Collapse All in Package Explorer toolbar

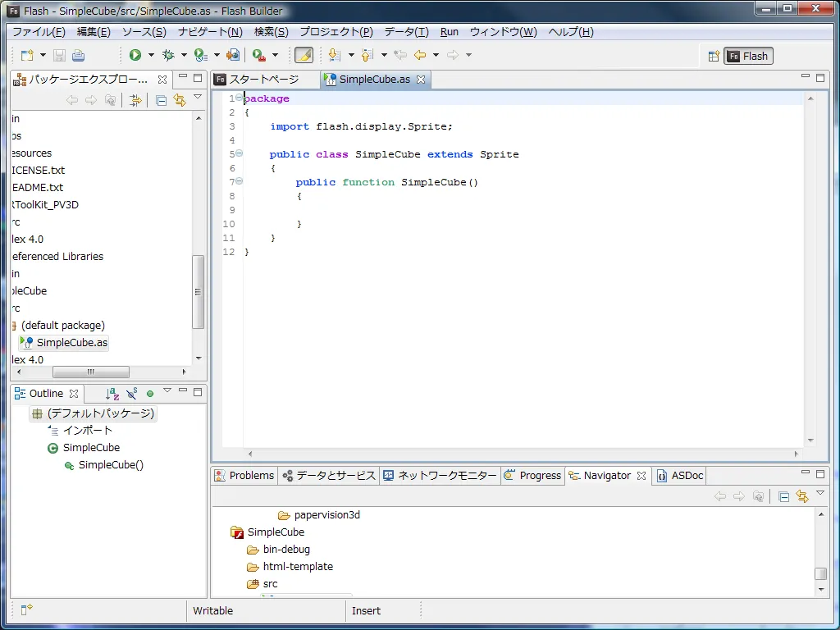click(161, 100)
